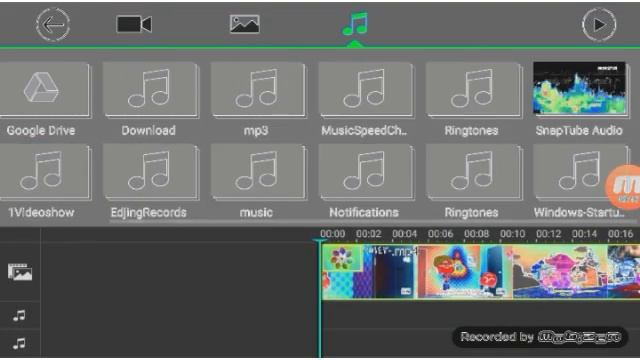
Task: Click the 00:04 timeline marker
Action: [404, 234]
